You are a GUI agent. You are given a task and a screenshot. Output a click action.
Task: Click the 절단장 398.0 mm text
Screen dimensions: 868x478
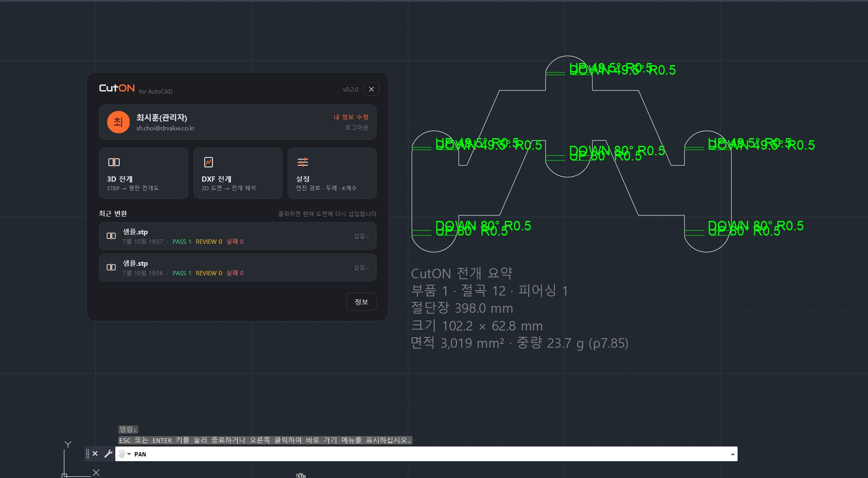[462, 308]
